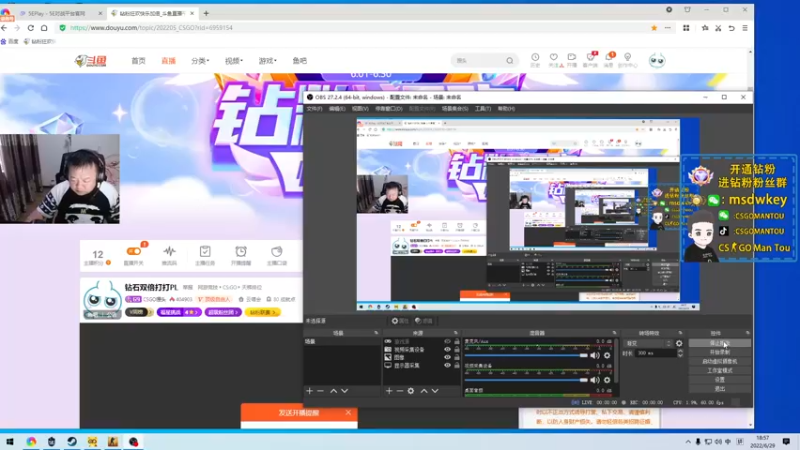Click the stop streaming button in OBS controls
This screenshot has height=450, width=800.
click(719, 343)
